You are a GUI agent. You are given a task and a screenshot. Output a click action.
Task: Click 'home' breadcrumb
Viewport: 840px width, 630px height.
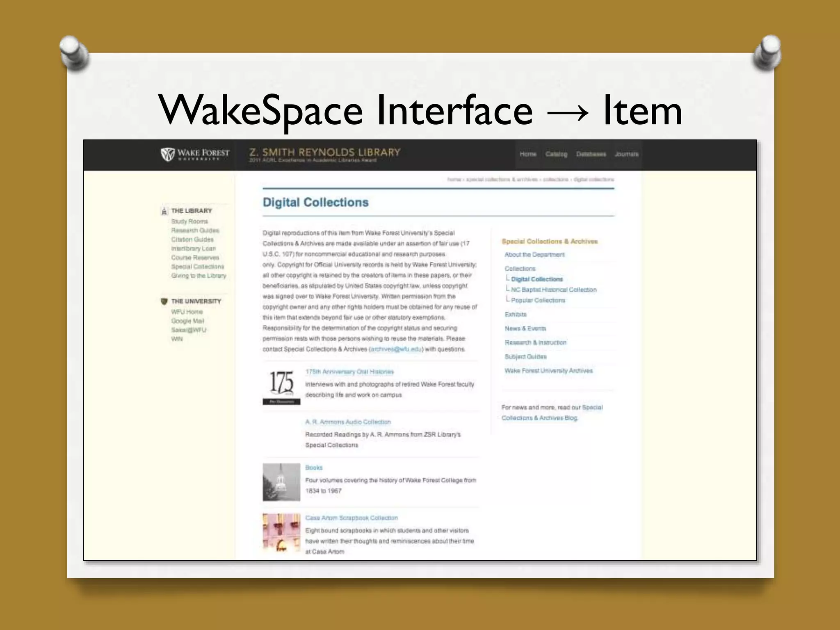[x=454, y=180]
